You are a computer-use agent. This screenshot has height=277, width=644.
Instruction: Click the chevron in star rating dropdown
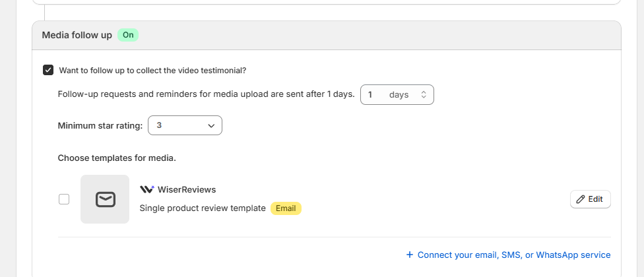tap(211, 125)
